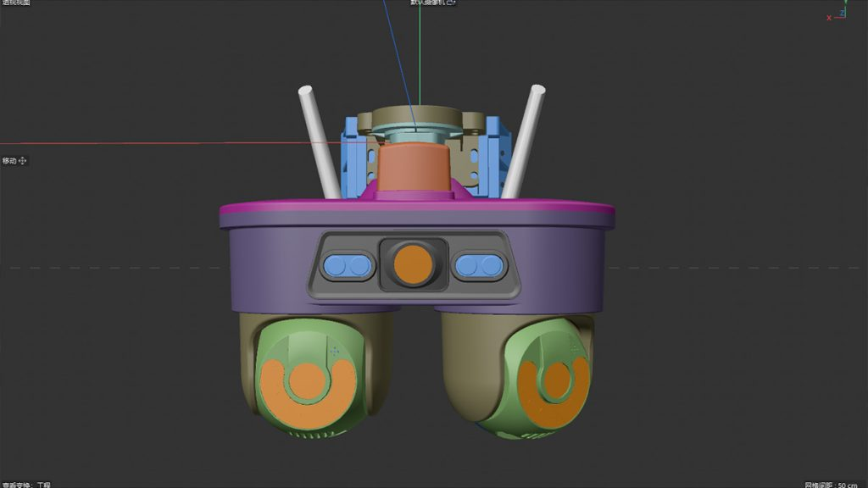
Task: Pick the right white antenna
Action: 524,140
